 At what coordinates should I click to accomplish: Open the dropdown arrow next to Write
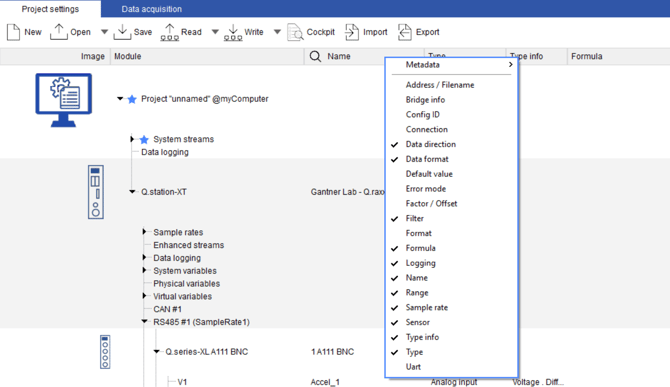(x=277, y=32)
